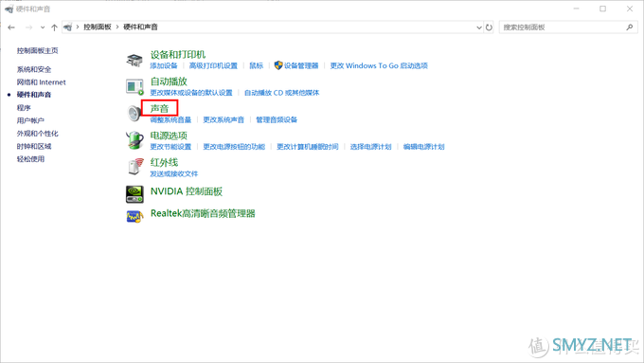
Task: Click 发送或接收文件 link
Action: click(x=173, y=173)
